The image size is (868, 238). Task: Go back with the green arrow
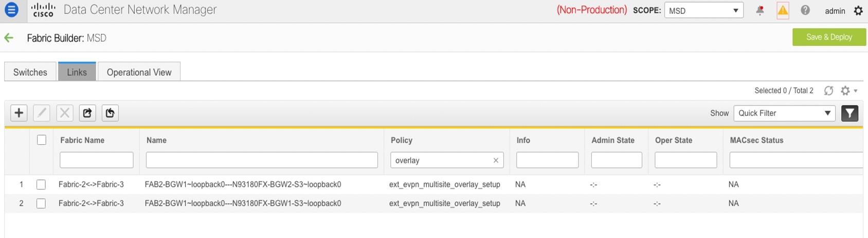click(x=9, y=38)
